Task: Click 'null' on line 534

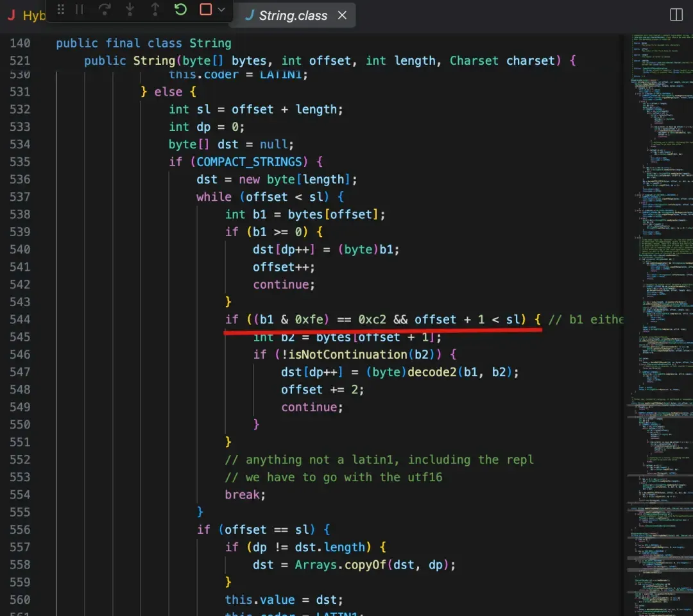Action: click(x=273, y=144)
